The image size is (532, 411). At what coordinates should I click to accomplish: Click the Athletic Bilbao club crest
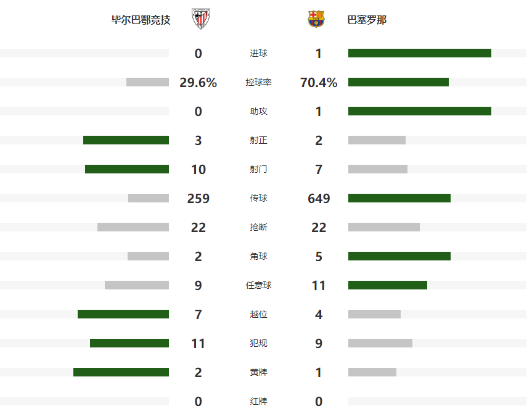[198, 19]
